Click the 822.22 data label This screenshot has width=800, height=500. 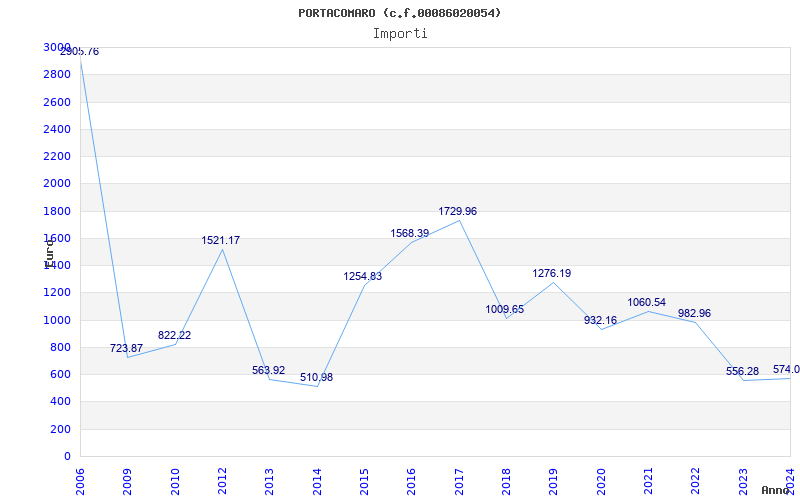(174, 335)
